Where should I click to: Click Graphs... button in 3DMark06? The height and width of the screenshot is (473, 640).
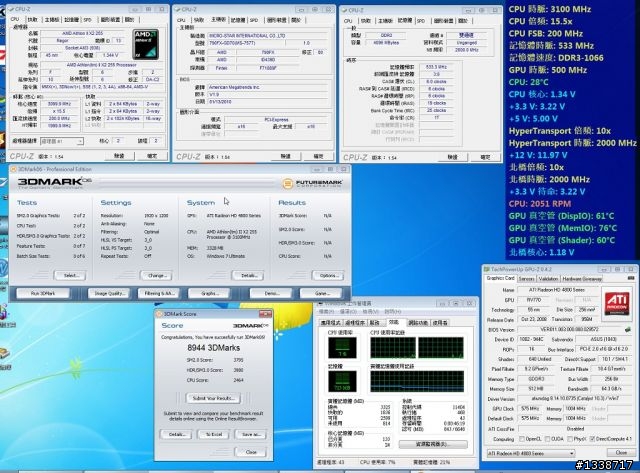coord(210,293)
